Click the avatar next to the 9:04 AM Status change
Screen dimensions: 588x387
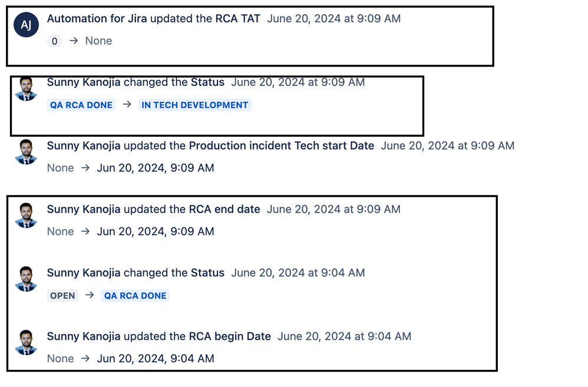pos(26,279)
